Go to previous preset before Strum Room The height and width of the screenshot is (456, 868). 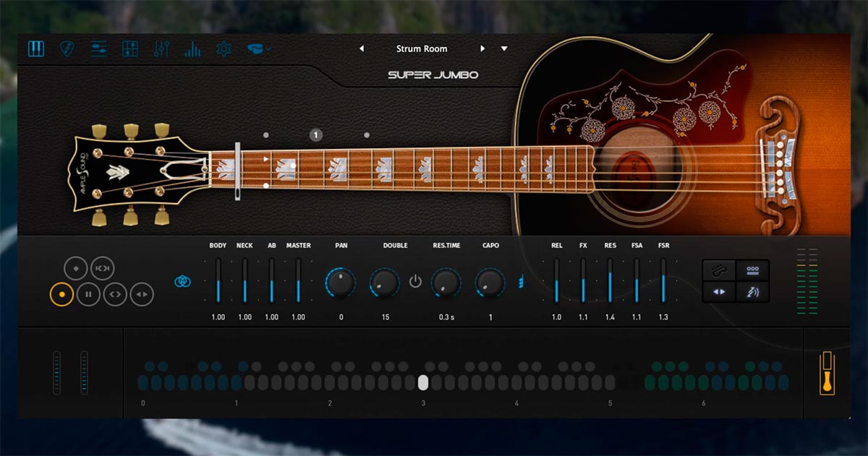tap(362, 49)
